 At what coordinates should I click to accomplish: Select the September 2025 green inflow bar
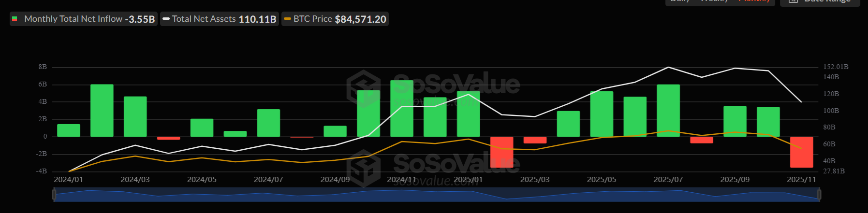tap(735, 121)
